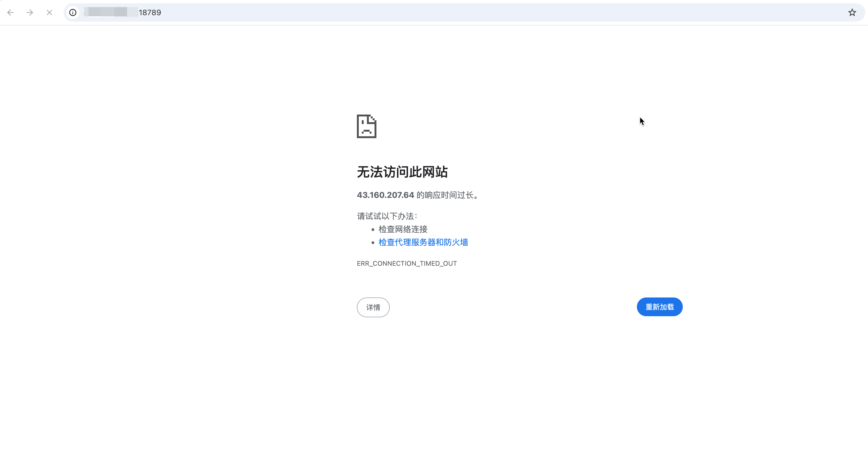Viewport: 868px width, 475px height.
Task: Click the sad page error icon
Action: coord(366,126)
